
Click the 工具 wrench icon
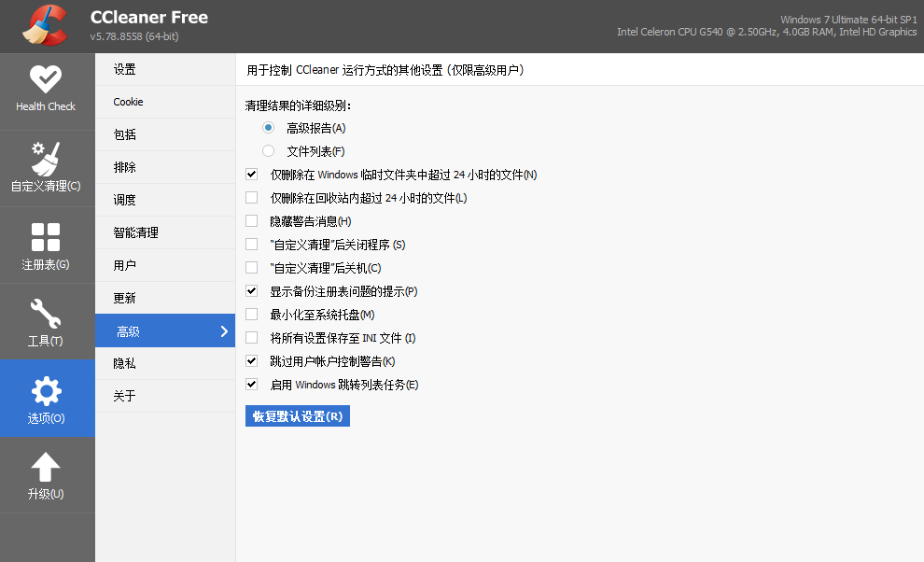pyautogui.click(x=47, y=321)
